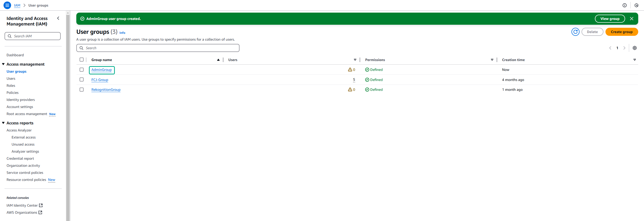Open Resource control policies in sidebar
The width and height of the screenshot is (644, 221).
[x=26, y=180]
